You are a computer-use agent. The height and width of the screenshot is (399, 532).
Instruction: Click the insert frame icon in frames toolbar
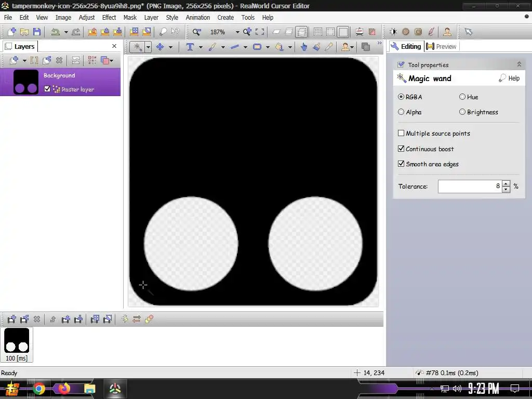point(12,319)
